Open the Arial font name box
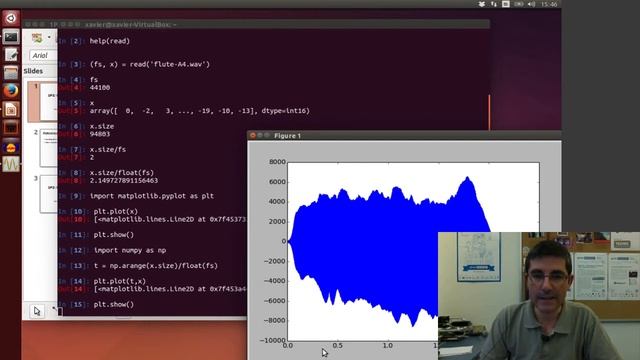 pos(43,55)
